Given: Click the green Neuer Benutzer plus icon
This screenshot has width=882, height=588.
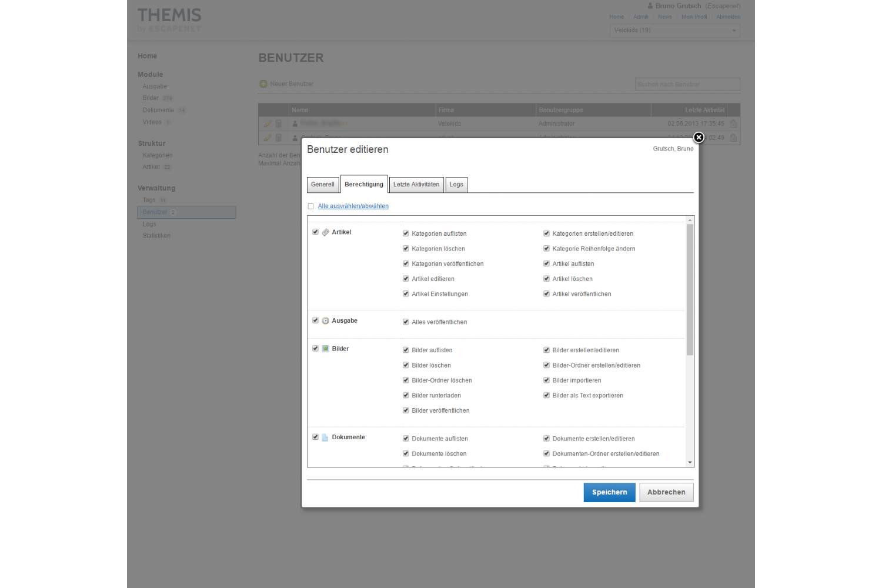Looking at the screenshot, I should point(263,84).
